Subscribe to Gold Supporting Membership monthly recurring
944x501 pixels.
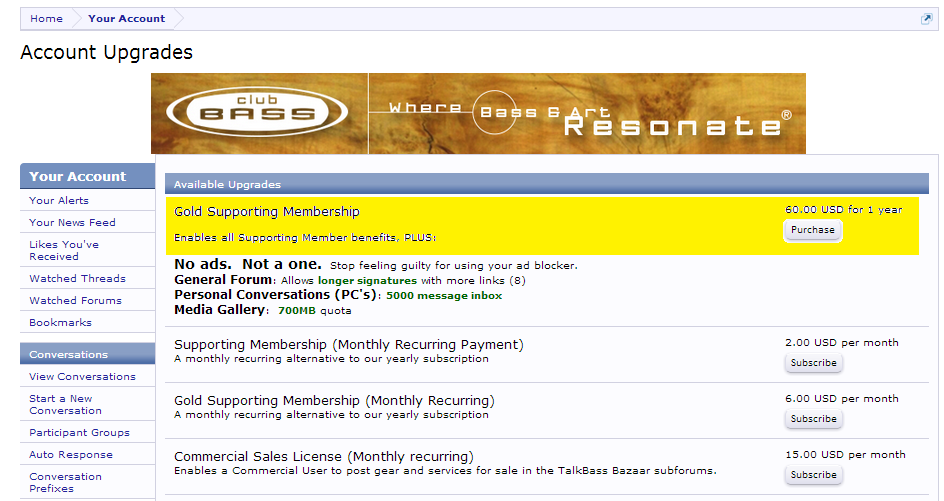(x=813, y=419)
